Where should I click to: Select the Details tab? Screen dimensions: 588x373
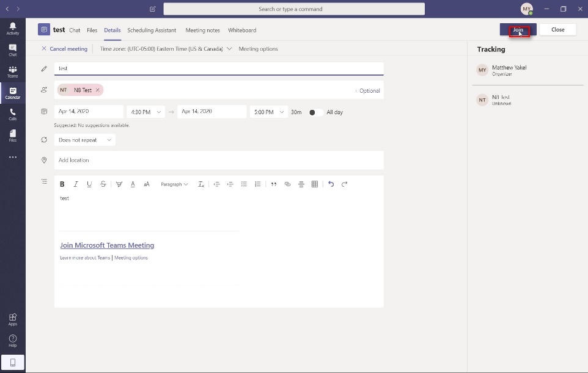point(112,31)
